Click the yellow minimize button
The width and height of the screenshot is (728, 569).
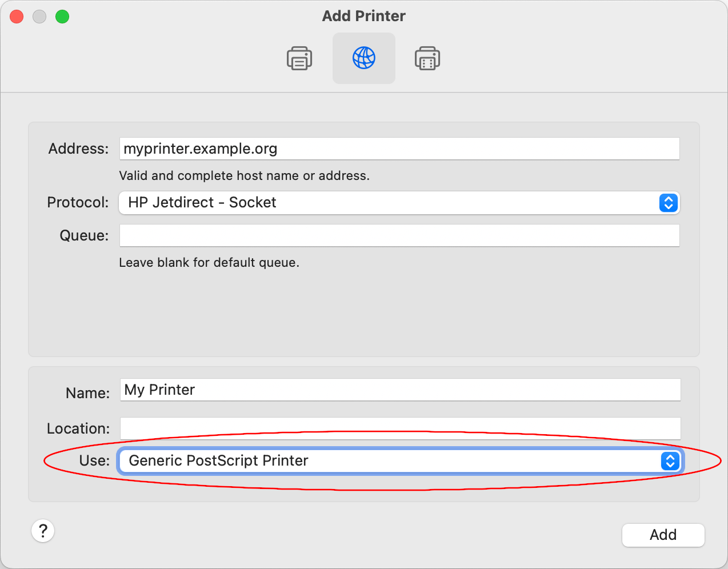[39, 16]
